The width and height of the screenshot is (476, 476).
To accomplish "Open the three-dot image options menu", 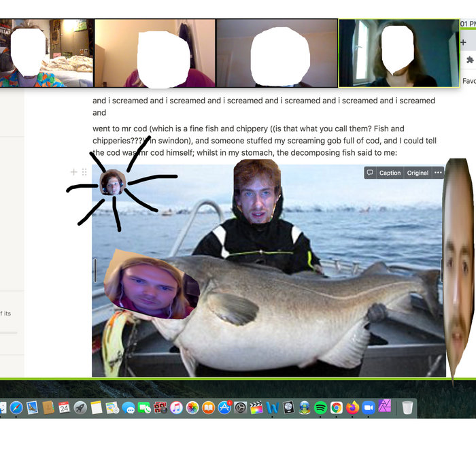I will click(x=438, y=173).
